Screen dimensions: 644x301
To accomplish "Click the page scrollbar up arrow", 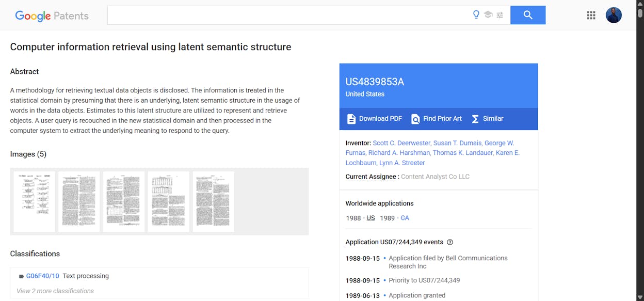I will (x=640, y=4).
